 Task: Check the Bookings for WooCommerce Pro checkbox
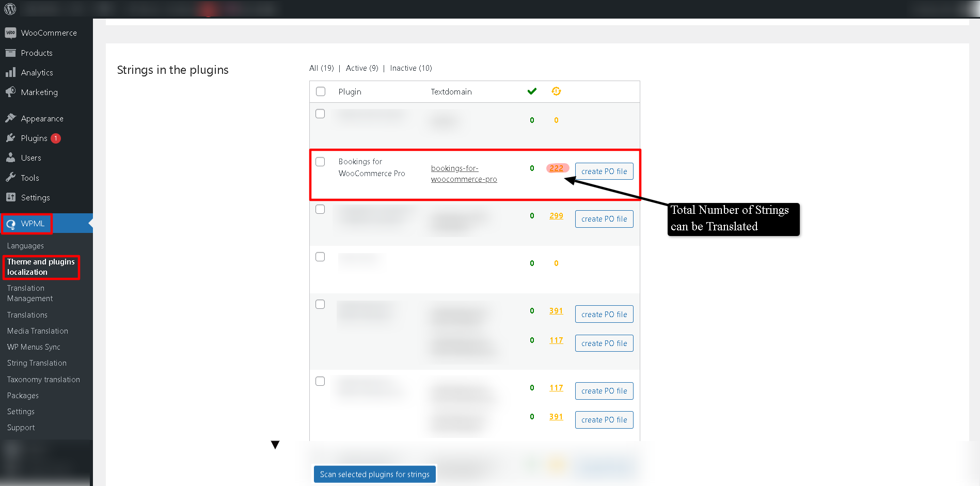click(x=320, y=162)
